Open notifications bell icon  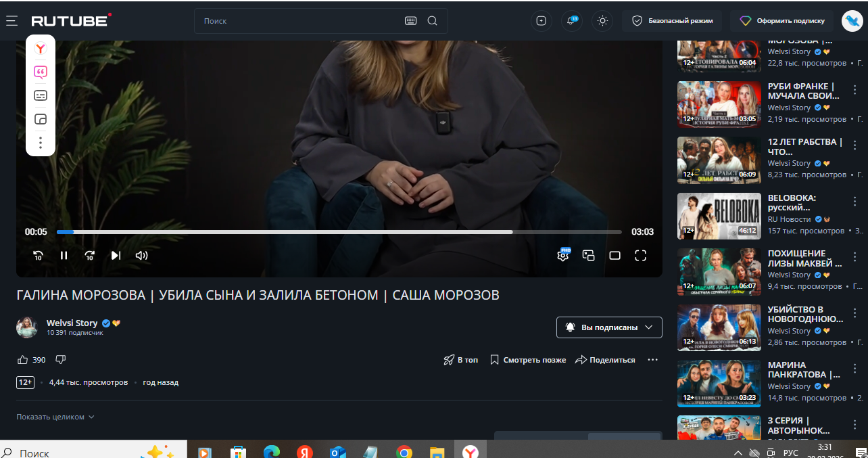[572, 21]
